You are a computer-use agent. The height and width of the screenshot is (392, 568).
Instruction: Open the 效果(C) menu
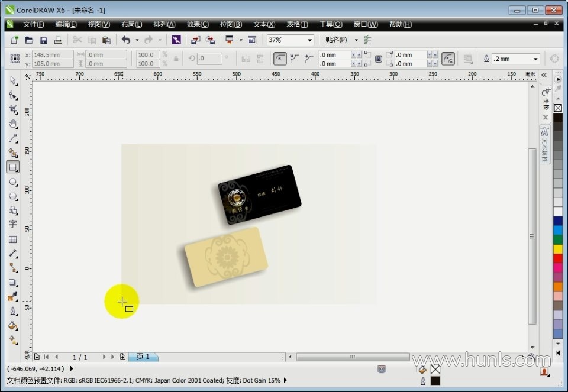click(x=197, y=24)
